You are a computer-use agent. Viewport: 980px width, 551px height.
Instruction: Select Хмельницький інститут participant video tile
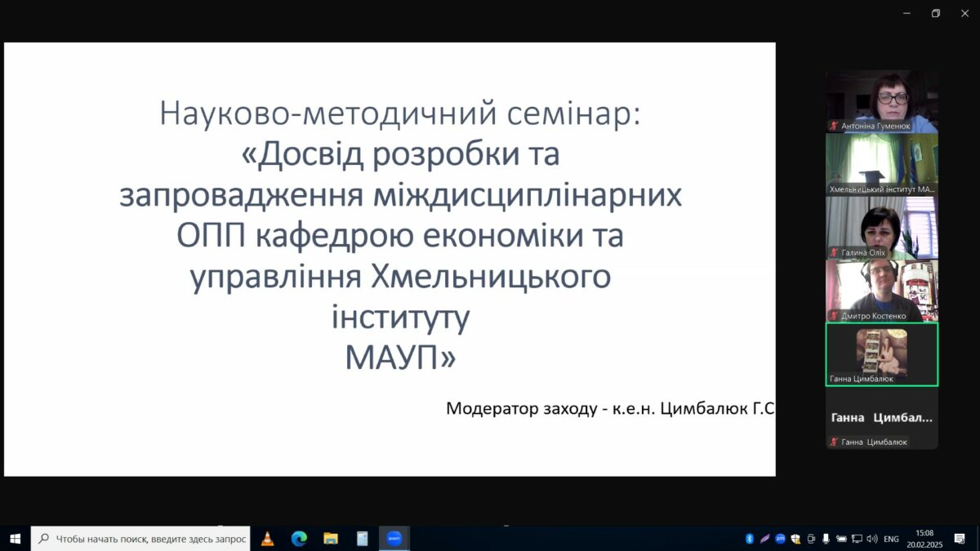(881, 165)
